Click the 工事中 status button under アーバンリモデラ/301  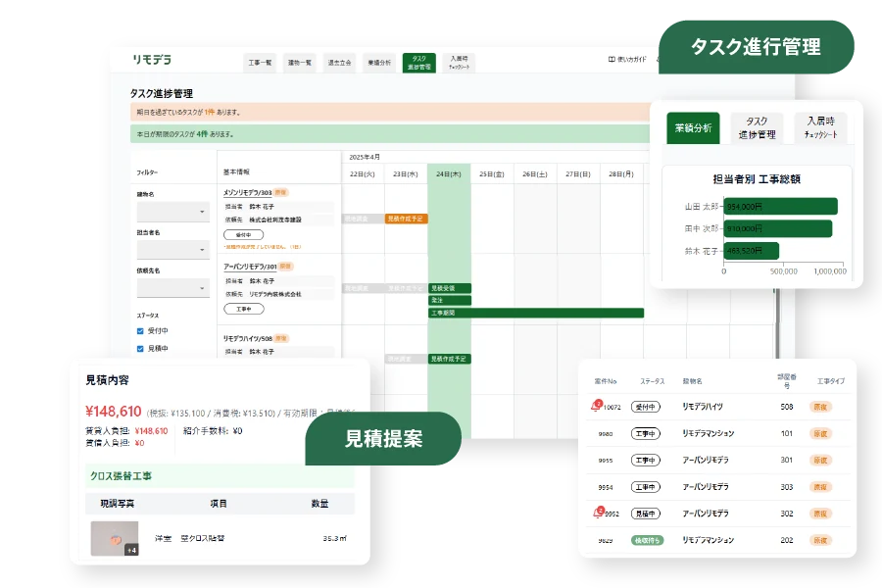click(x=244, y=309)
